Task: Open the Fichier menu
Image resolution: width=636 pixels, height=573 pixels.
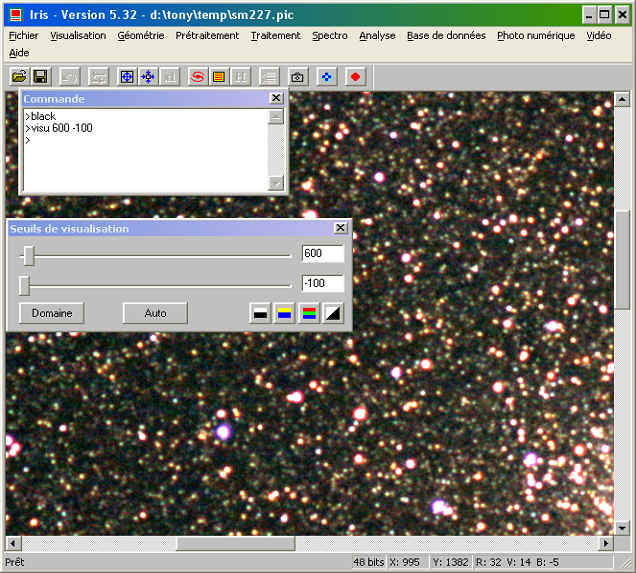Action: (23, 36)
